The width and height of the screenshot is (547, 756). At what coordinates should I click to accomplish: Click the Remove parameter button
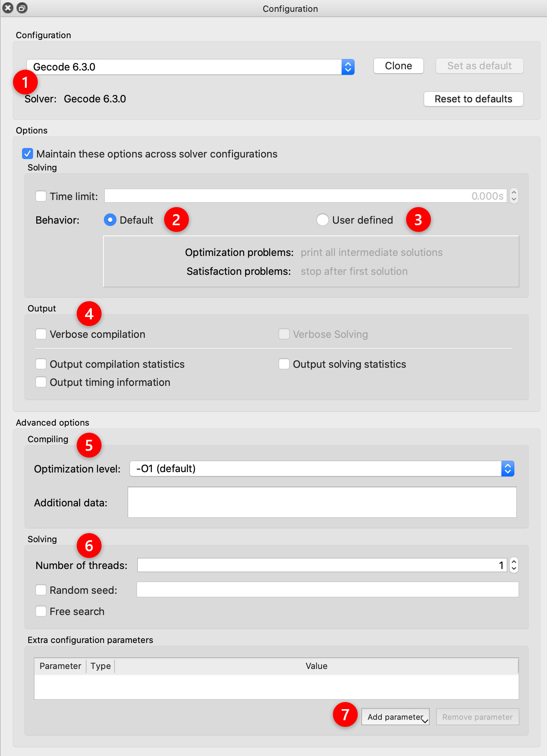click(x=477, y=717)
